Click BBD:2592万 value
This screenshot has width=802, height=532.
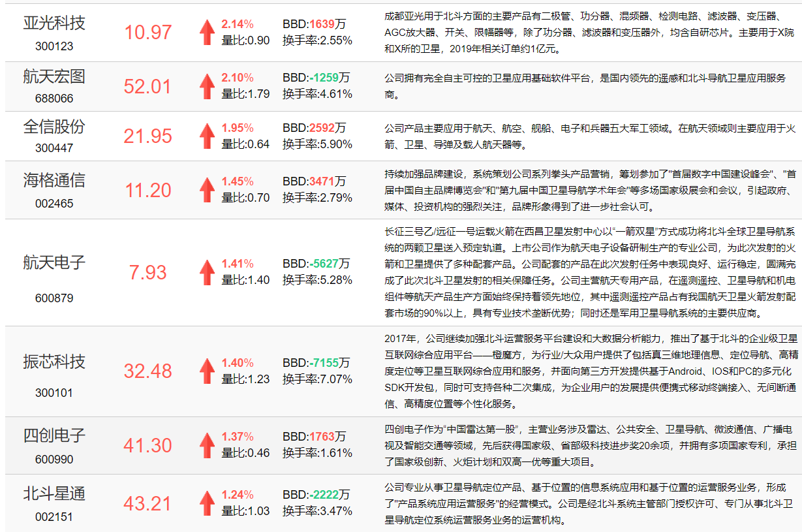pos(315,128)
